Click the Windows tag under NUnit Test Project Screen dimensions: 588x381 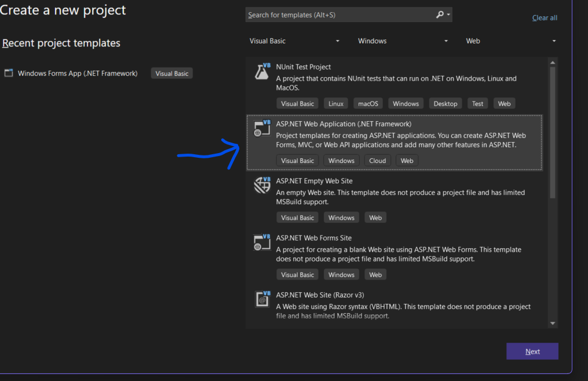click(x=406, y=104)
